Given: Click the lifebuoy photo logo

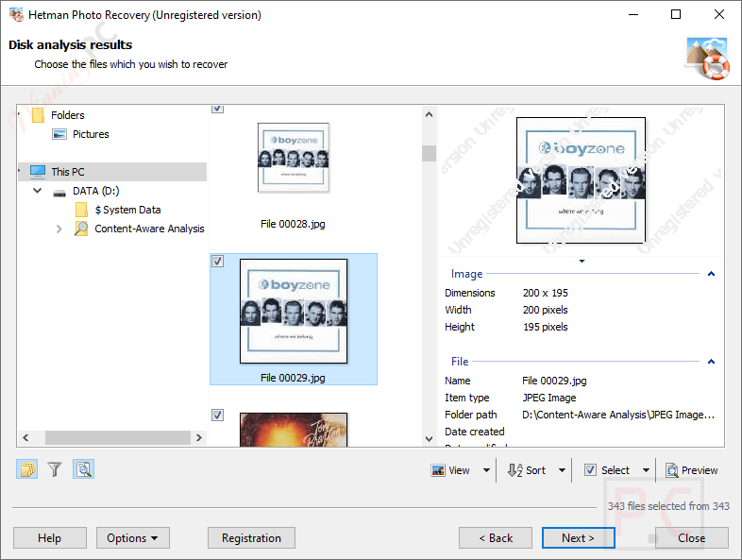Looking at the screenshot, I should pyautogui.click(x=707, y=58).
